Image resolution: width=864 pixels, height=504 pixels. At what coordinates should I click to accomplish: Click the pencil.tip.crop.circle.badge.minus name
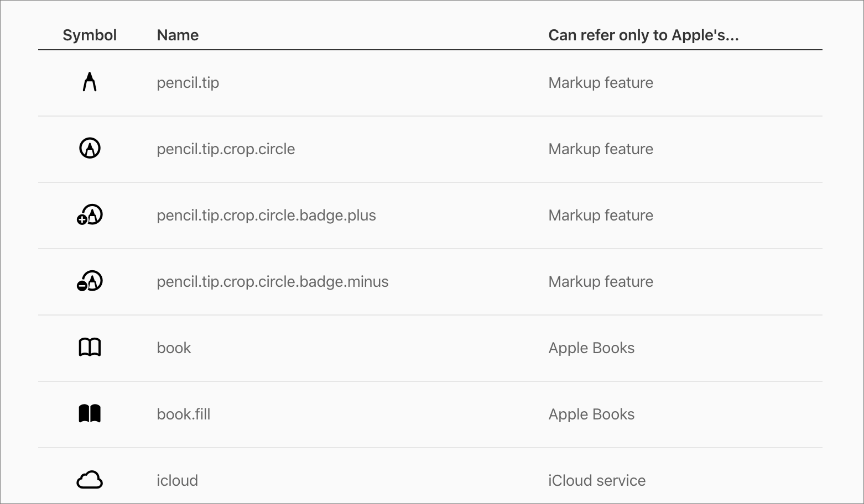[273, 282]
